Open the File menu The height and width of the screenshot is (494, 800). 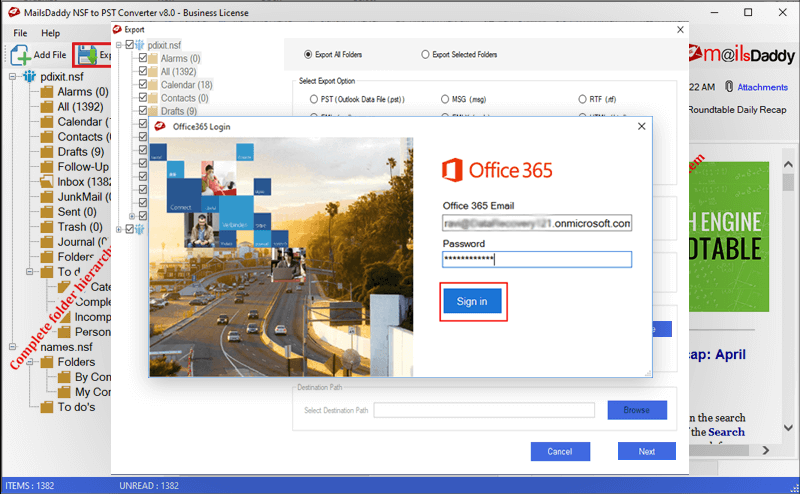[x=20, y=33]
